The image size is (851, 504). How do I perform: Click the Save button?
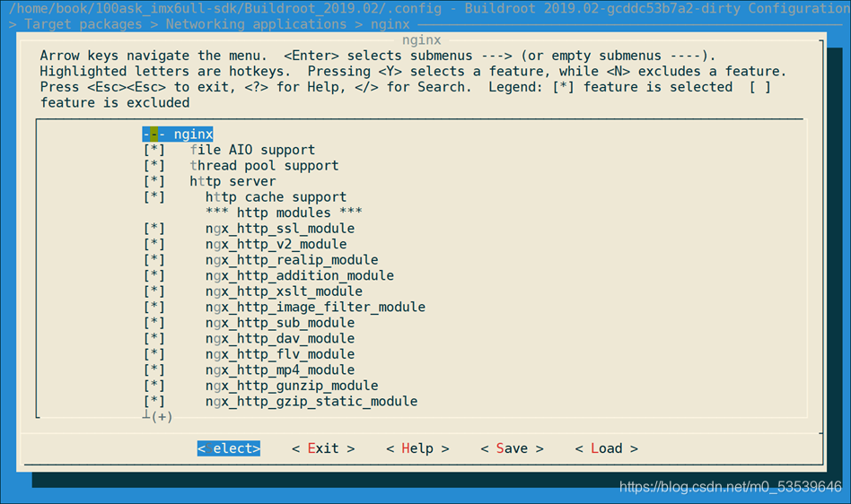512,448
